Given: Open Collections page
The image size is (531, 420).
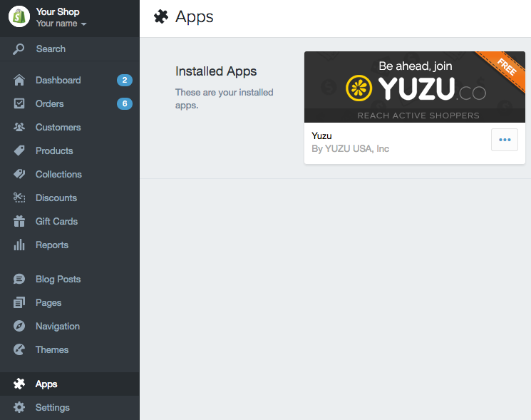Looking at the screenshot, I should pyautogui.click(x=58, y=175).
